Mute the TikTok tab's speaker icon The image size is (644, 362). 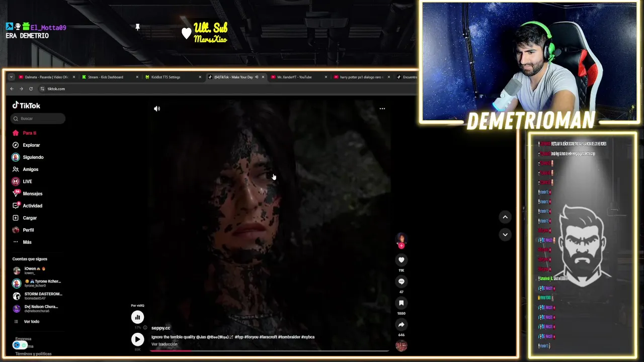[257, 77]
